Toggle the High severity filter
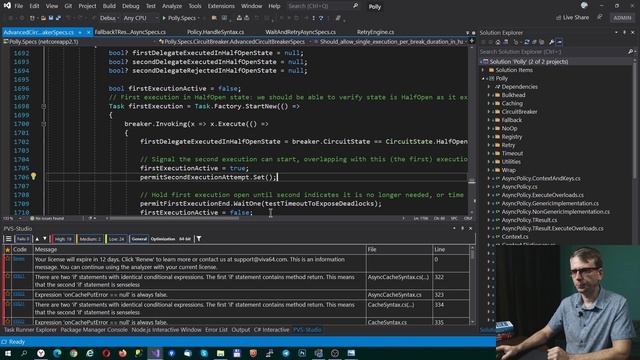The height and width of the screenshot is (360, 640). [63, 239]
